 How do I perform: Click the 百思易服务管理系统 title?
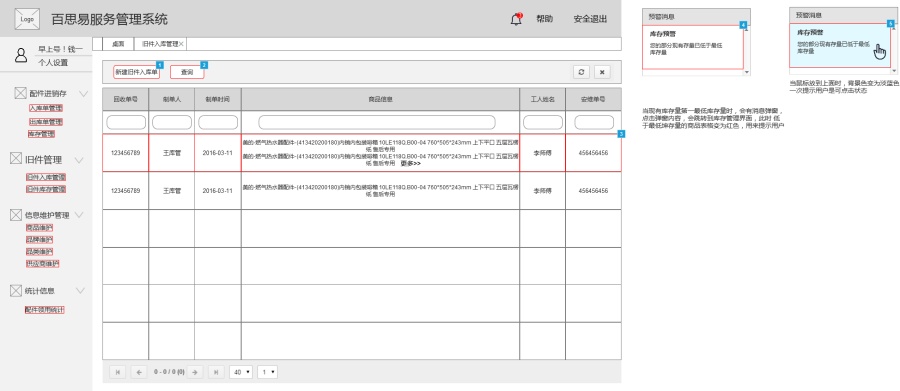point(110,19)
